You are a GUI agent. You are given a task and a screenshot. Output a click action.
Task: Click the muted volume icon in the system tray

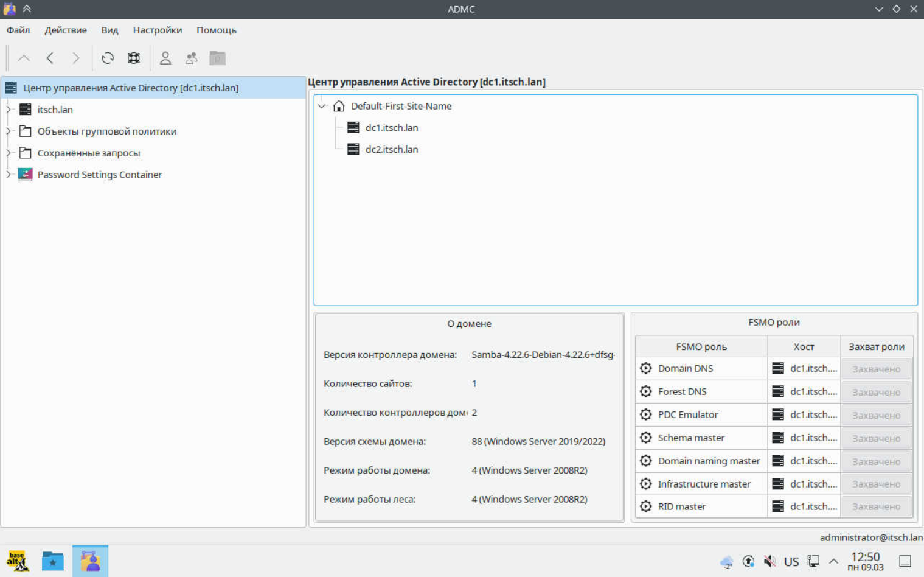point(769,561)
